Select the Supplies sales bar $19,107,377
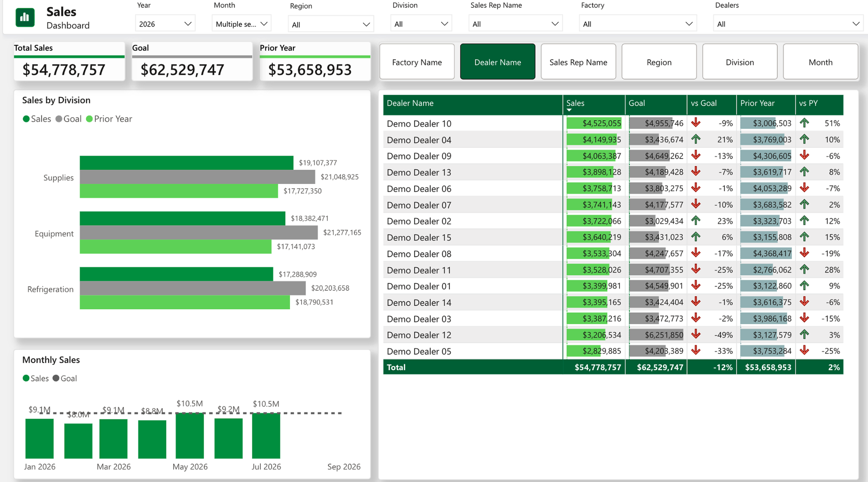The image size is (868, 482). tap(186, 163)
